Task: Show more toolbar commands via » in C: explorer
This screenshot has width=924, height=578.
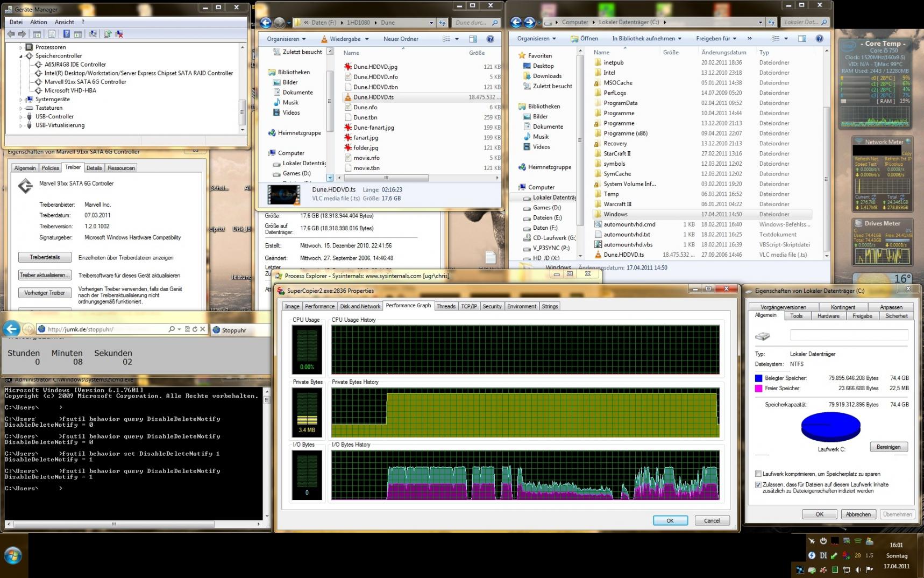Action: pos(749,39)
